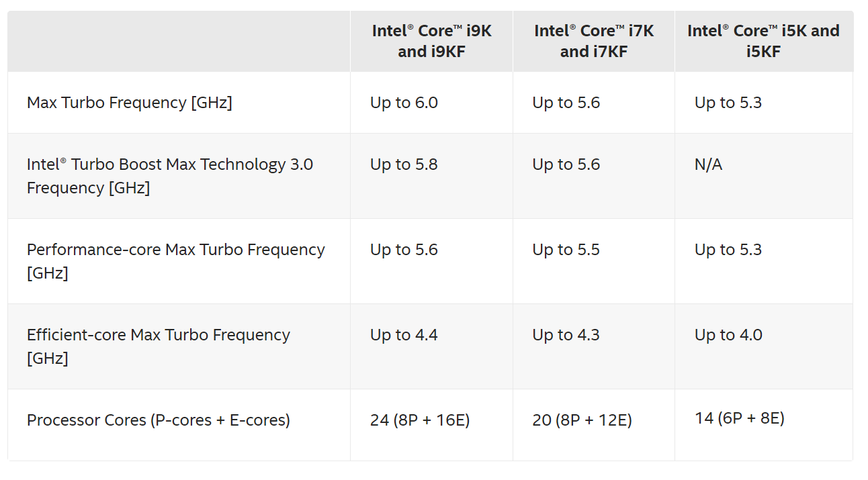Click the Intel Core i5K and i5KF header
Screen dimensions: 868x480
coord(763,41)
